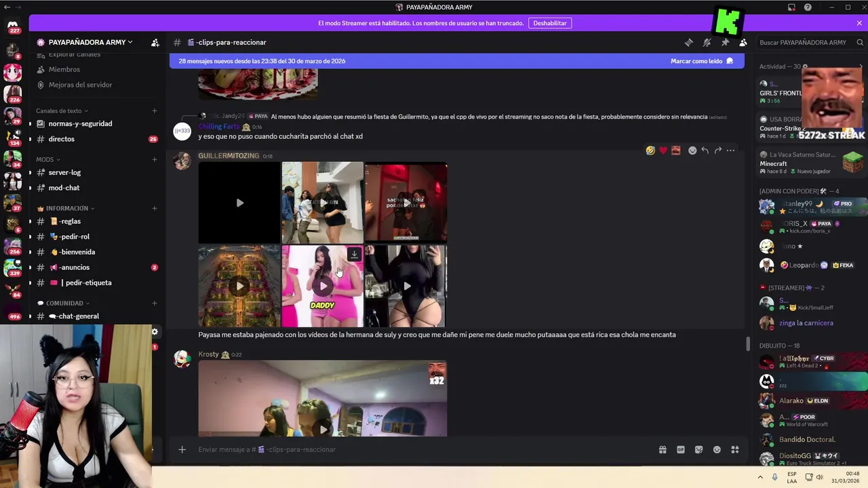
Task: Collapse the INFORMACION category
Action: pyautogui.click(x=66, y=208)
